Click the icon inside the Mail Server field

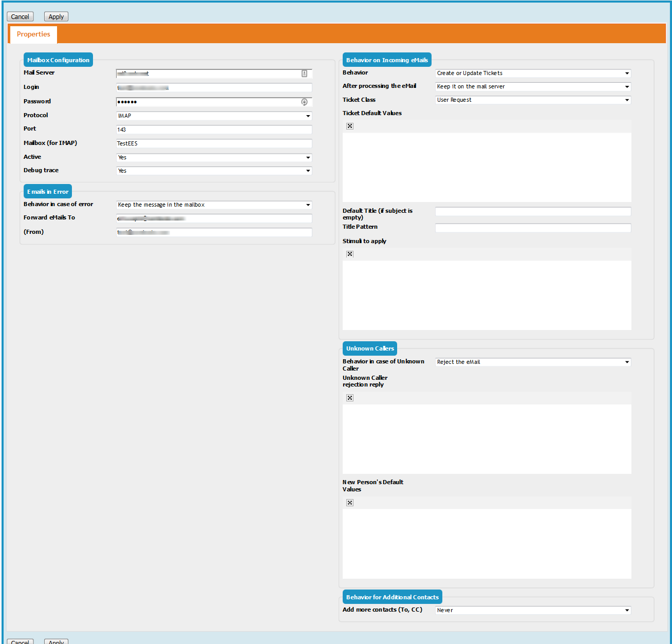click(304, 73)
